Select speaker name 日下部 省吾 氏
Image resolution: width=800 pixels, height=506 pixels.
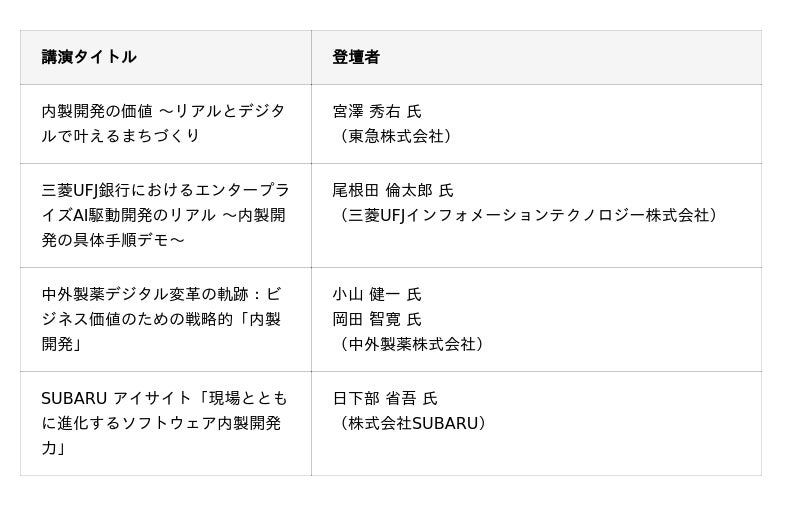(385, 398)
